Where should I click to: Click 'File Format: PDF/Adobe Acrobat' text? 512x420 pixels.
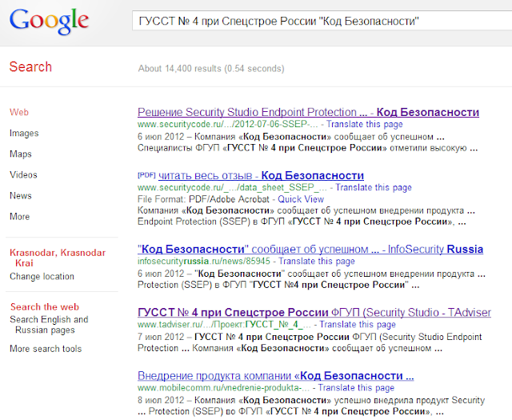[x=203, y=199]
